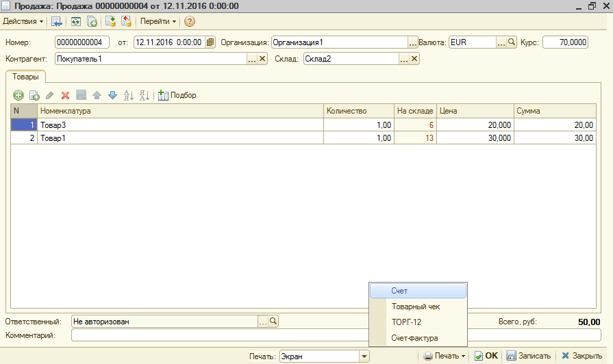The width and height of the screenshot is (613, 364).
Task: Click the На складе column header
Action: pyautogui.click(x=415, y=111)
